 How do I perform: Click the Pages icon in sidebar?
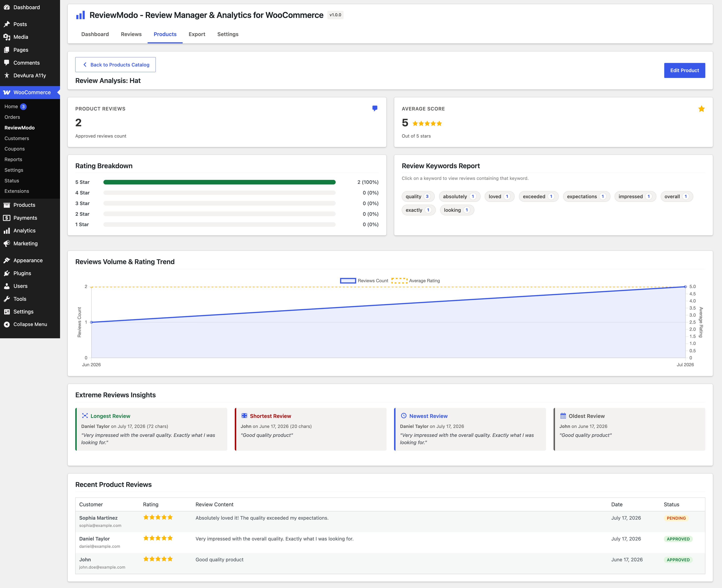pos(7,50)
